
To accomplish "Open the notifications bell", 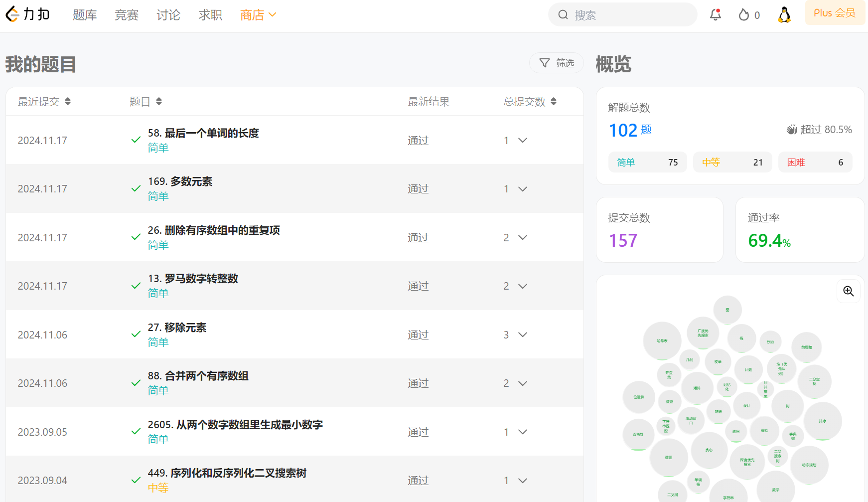I will (x=716, y=15).
